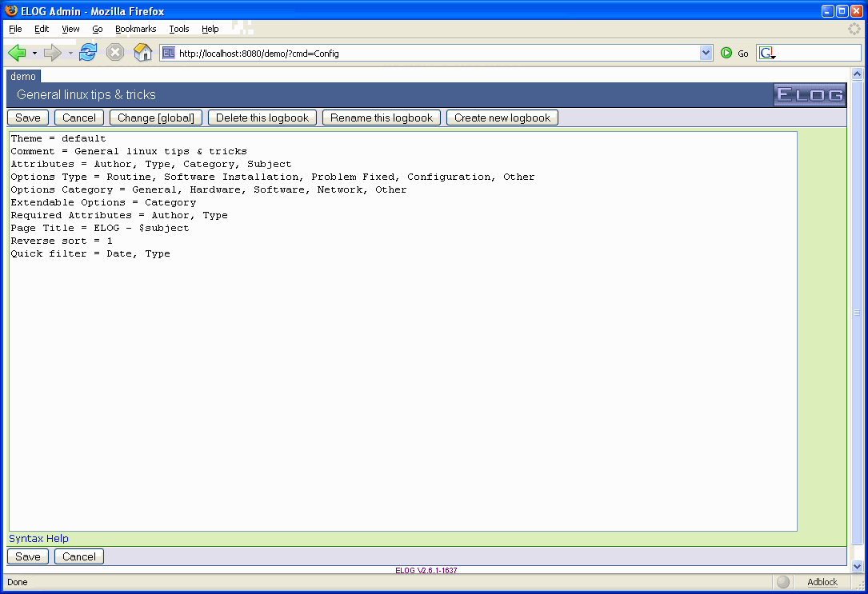
Task: Click the Stop loading icon
Action: pos(115,53)
